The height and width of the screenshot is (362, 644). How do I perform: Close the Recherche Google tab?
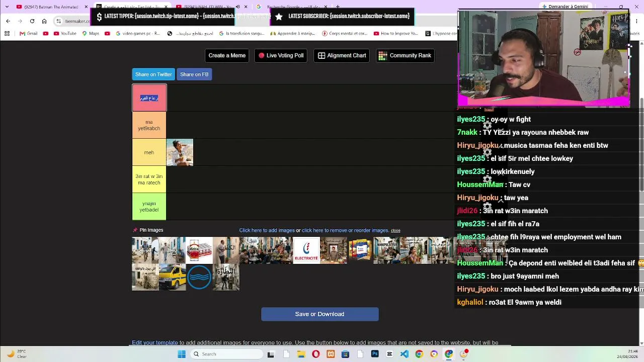tap(326, 7)
